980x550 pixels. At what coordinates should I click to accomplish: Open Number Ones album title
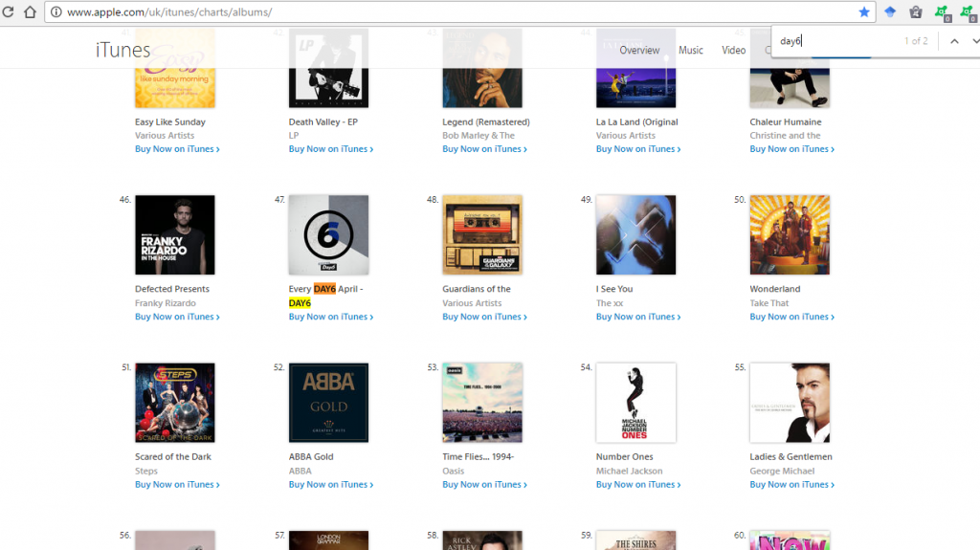(x=624, y=457)
